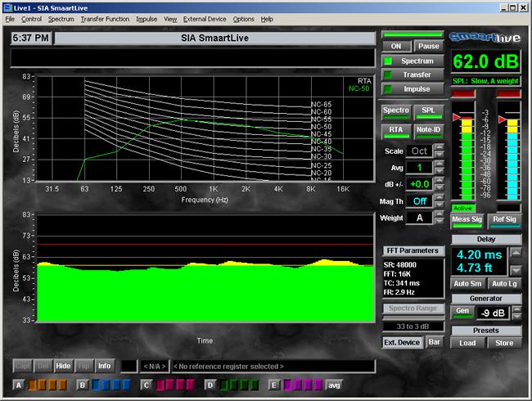Click the second blue register slot in bank B
The image size is (532, 401).
click(x=106, y=385)
